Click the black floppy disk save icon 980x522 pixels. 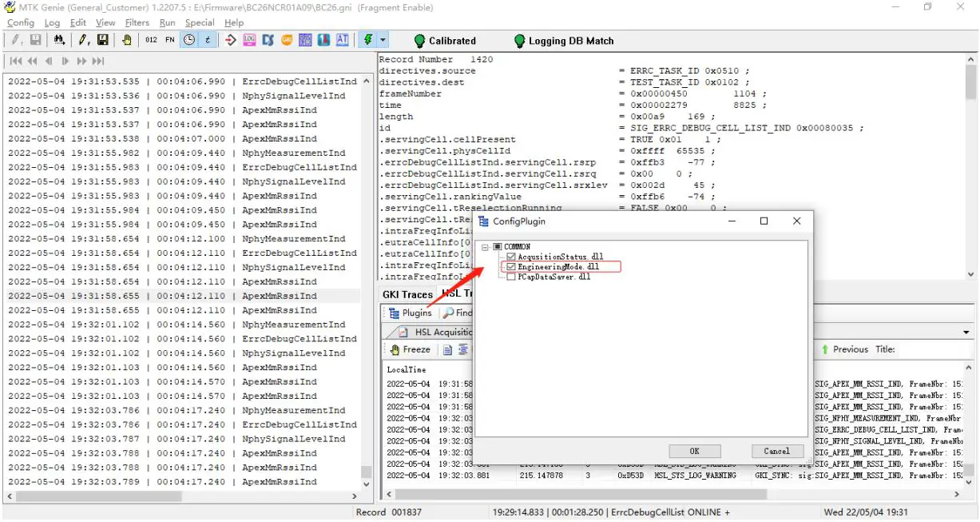[103, 40]
